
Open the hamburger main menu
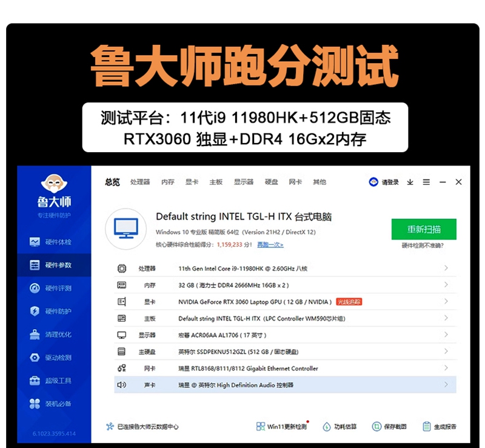click(426, 182)
